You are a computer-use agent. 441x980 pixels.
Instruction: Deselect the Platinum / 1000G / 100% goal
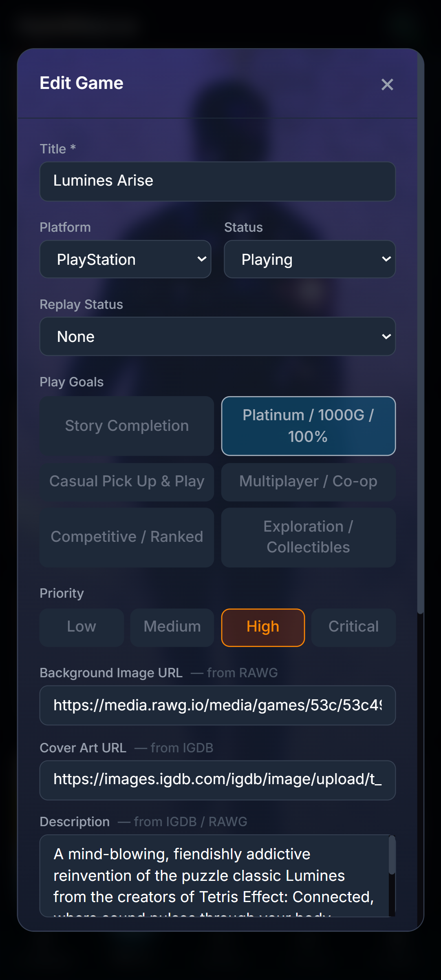click(x=309, y=426)
